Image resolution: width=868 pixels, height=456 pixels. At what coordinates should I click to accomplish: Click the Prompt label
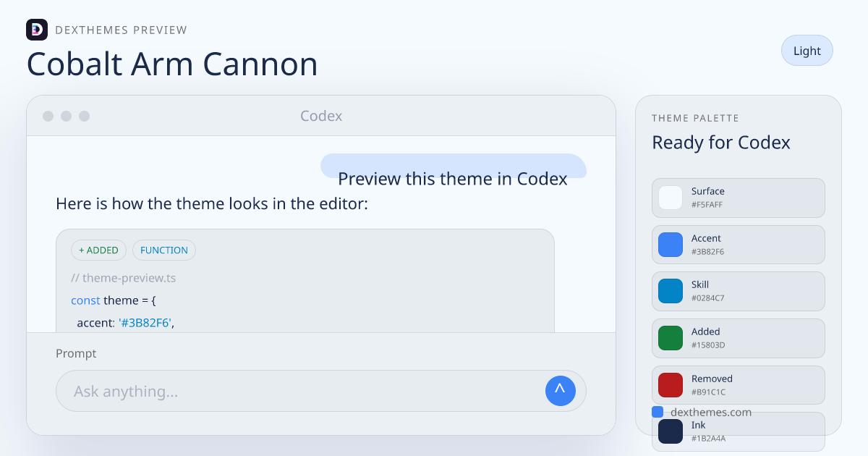pos(76,353)
